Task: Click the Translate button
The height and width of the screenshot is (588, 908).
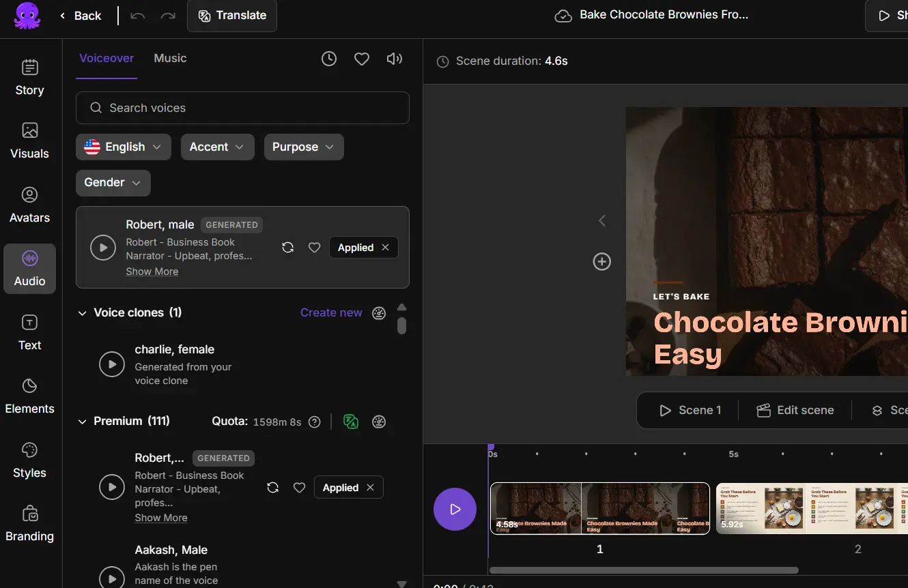Action: (x=232, y=16)
